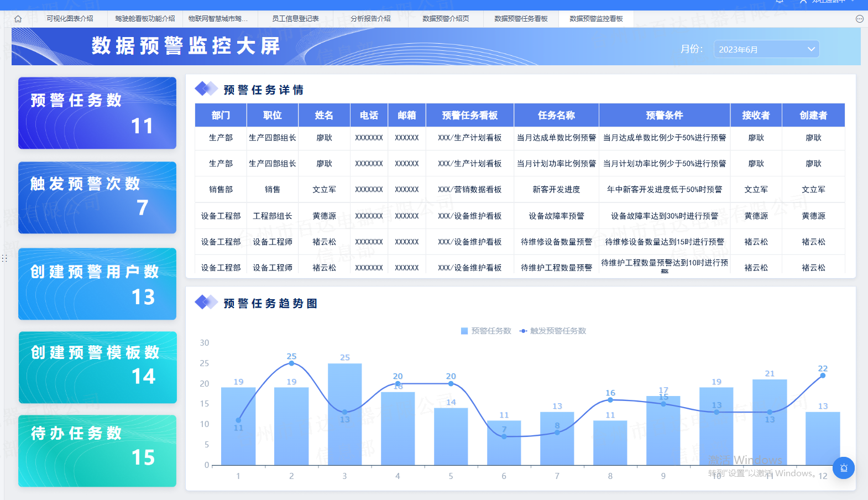Select the 创建预警模板数 card

coord(97,367)
